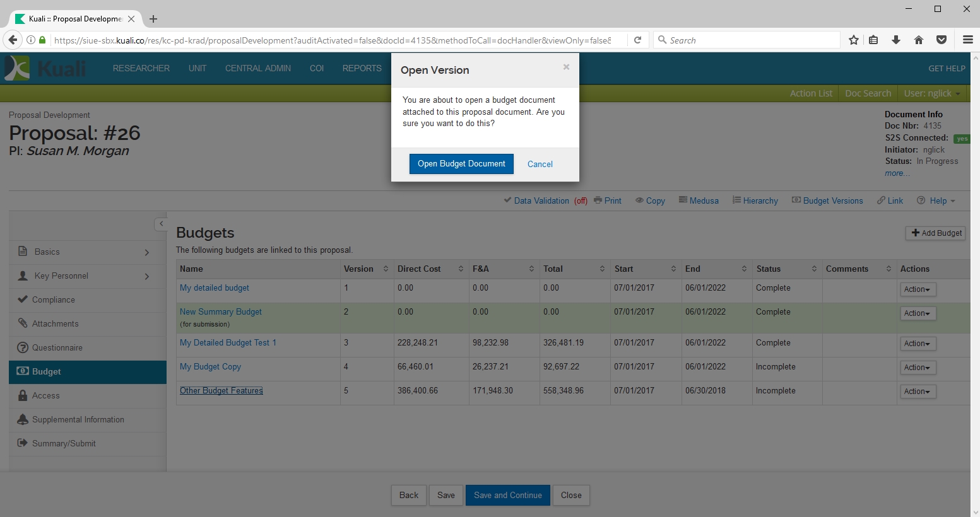Go to the Firefox home icon

[x=918, y=40]
